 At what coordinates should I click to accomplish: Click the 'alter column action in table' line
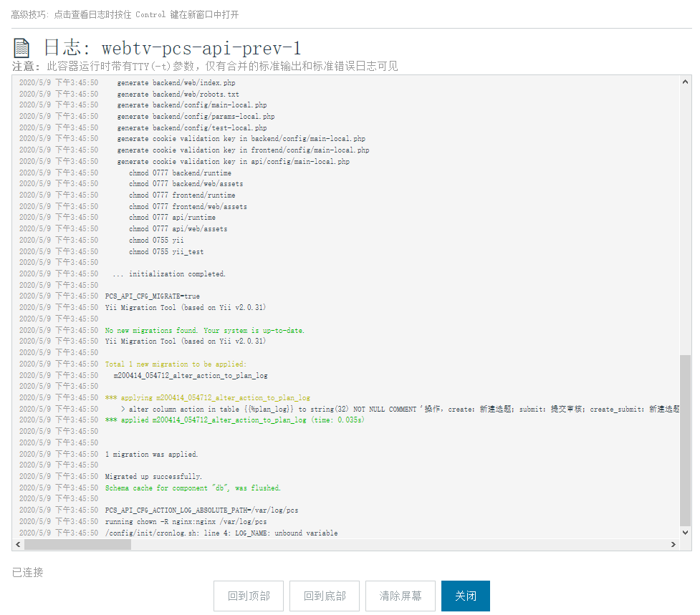pos(400,409)
